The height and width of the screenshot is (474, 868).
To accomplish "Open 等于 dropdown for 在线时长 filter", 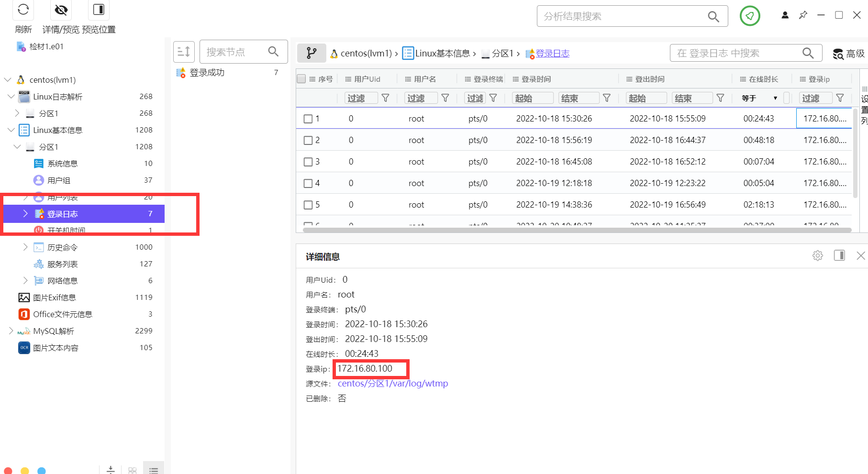I will click(x=759, y=98).
